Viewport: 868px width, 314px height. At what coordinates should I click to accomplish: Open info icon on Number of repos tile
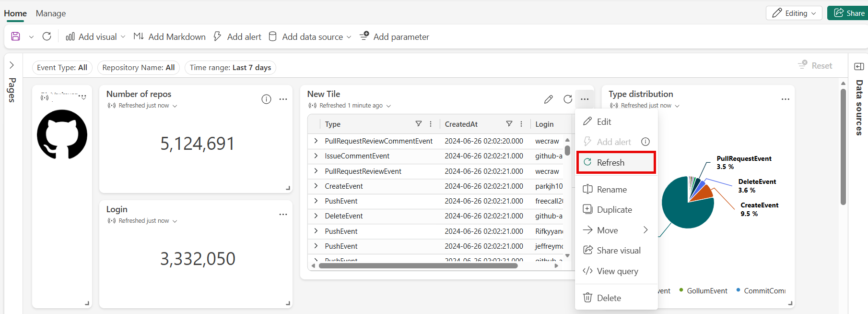point(266,99)
